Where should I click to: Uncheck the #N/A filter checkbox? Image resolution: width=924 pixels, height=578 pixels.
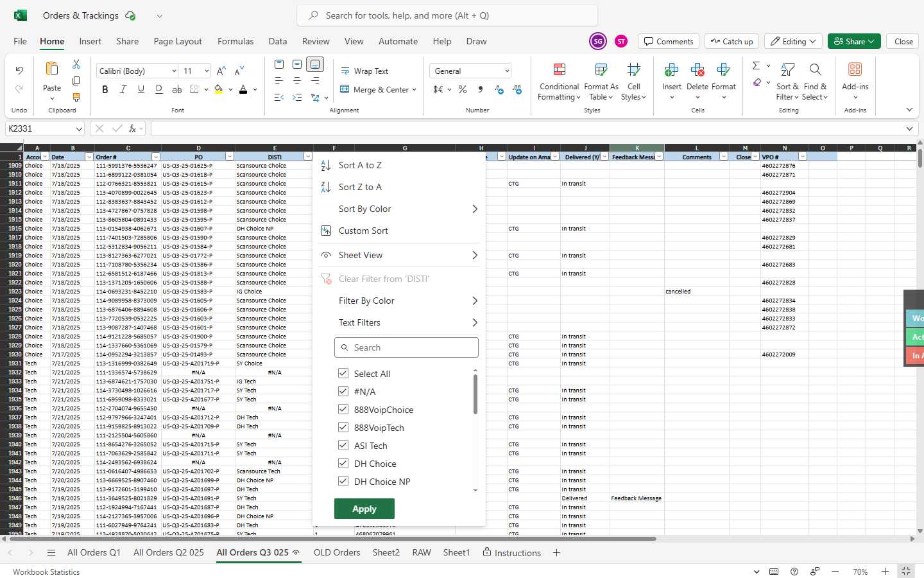[x=343, y=391]
